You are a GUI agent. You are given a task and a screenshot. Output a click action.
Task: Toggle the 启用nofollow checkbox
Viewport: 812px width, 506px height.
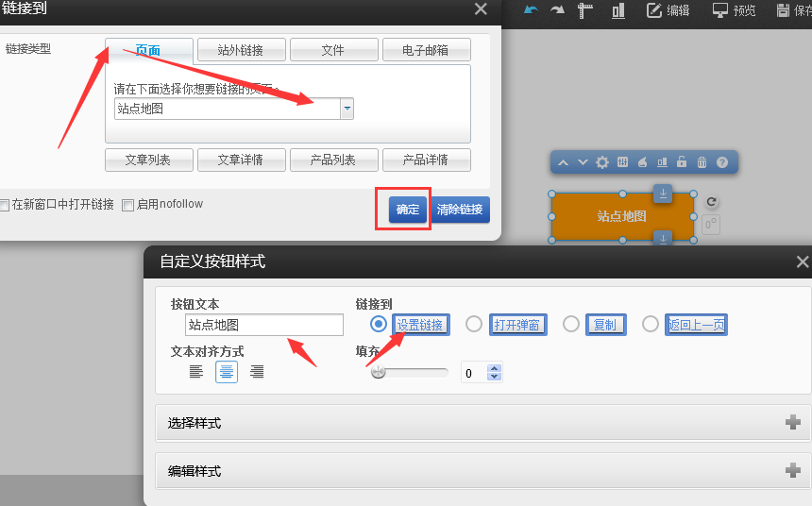(x=127, y=205)
